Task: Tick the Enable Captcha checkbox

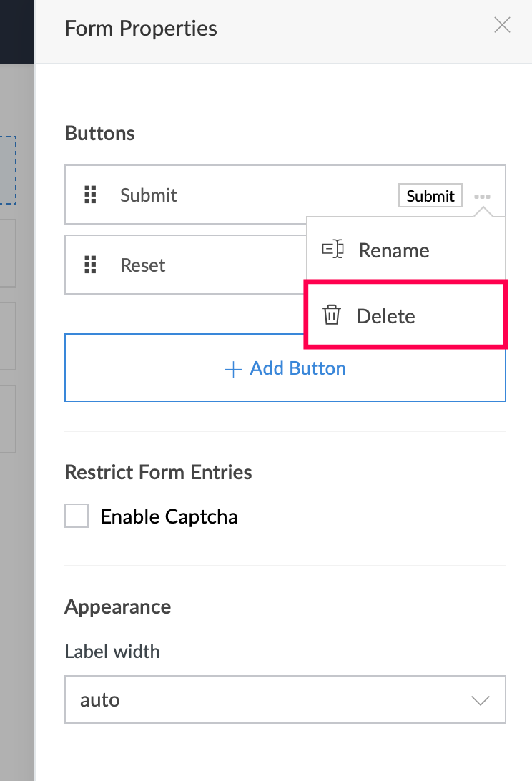Action: tap(77, 516)
